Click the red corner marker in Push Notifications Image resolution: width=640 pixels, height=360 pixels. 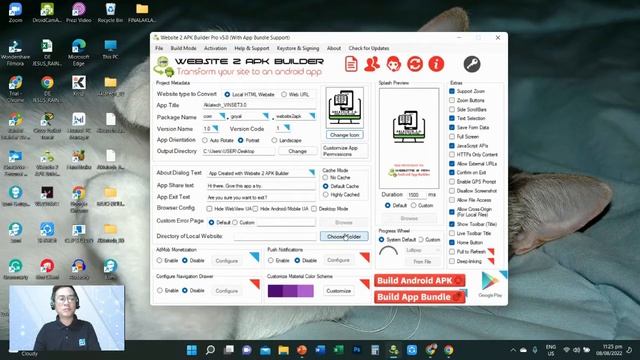[x=365, y=257]
